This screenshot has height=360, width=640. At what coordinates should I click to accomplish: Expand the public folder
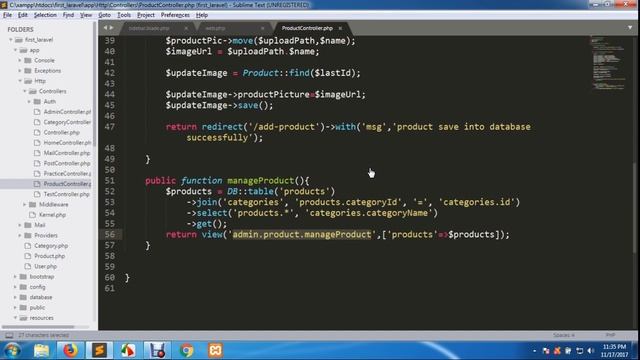click(16, 308)
